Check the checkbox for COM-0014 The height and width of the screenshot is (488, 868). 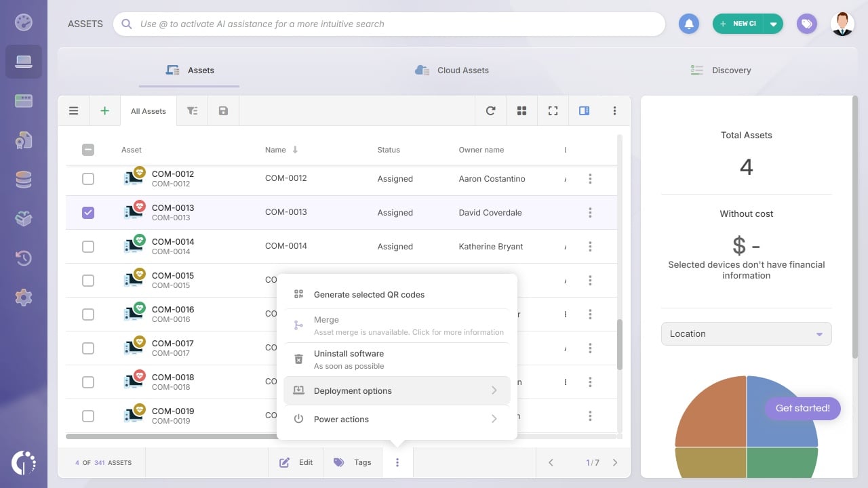pos(88,246)
